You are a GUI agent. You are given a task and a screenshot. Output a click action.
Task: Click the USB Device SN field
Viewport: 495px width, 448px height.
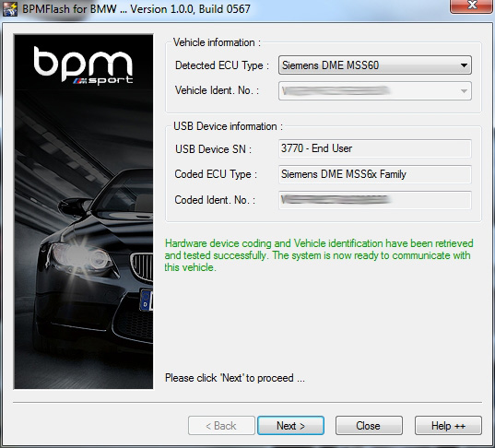coord(375,148)
